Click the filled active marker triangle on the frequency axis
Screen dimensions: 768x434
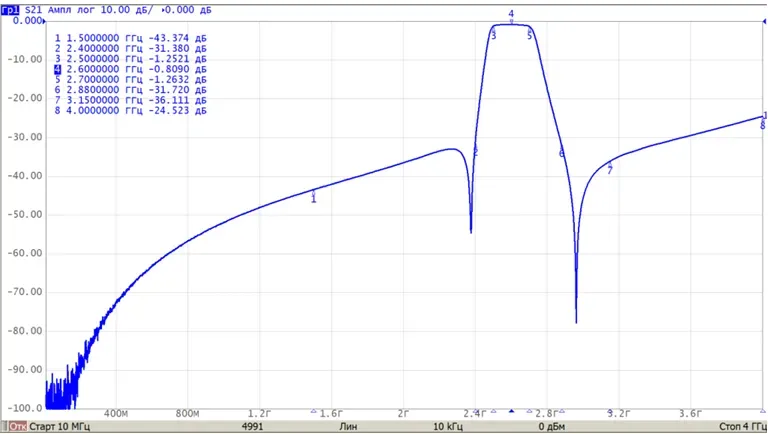[511, 411]
